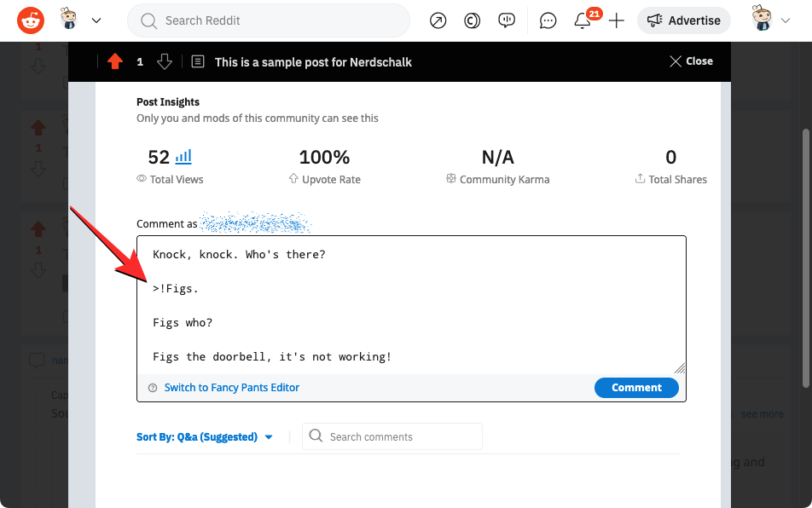Close the post overlay
The width and height of the screenshot is (812, 508).
click(x=691, y=61)
